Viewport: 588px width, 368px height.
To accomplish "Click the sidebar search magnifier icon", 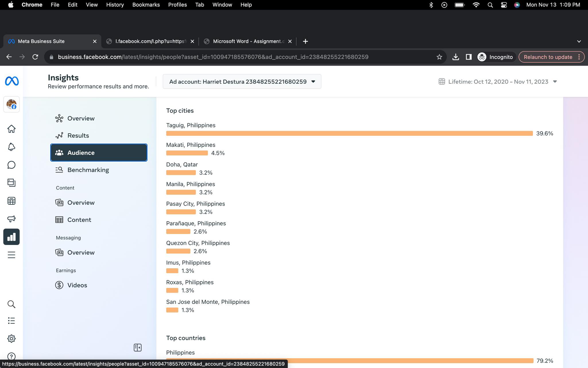I will (11, 304).
